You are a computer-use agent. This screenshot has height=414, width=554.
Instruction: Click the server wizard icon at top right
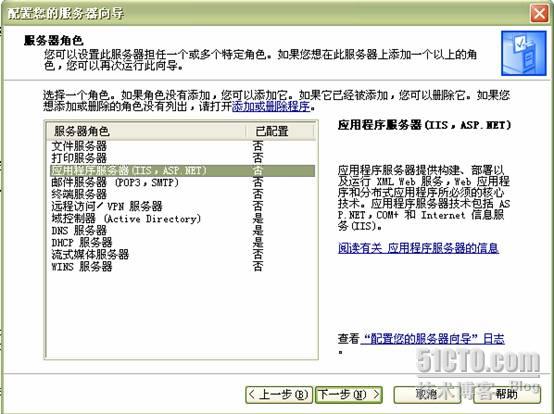pyautogui.click(x=523, y=53)
